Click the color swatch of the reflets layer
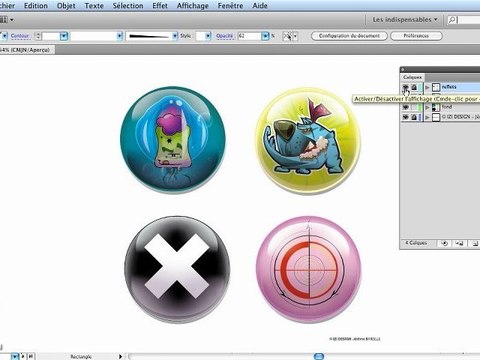This screenshot has width=480, height=360. pyautogui.click(x=420, y=87)
